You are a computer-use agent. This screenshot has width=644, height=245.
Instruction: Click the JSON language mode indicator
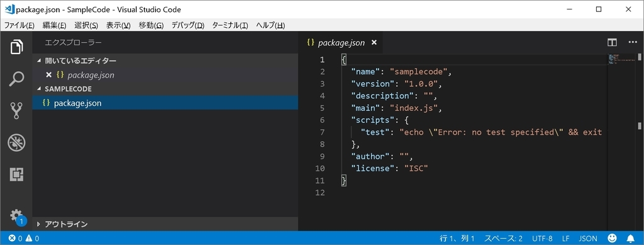coord(588,238)
